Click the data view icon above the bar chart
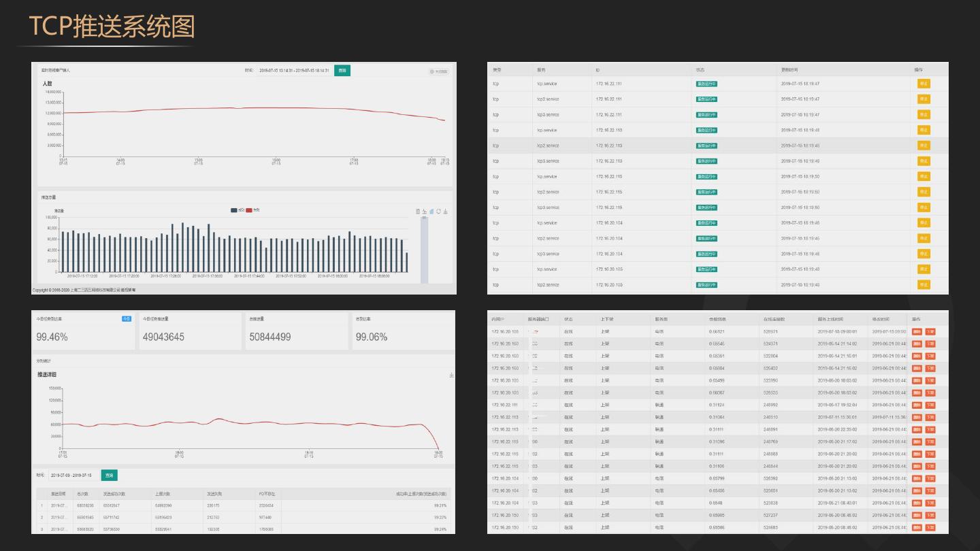Image resolution: width=980 pixels, height=551 pixels. pos(418,212)
